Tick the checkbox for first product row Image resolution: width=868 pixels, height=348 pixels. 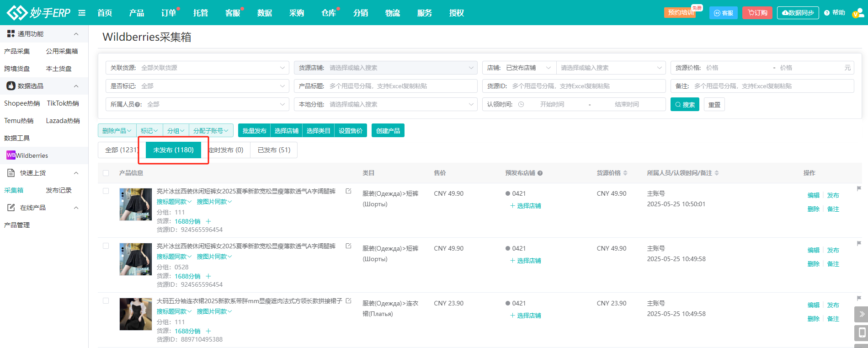pyautogui.click(x=106, y=191)
